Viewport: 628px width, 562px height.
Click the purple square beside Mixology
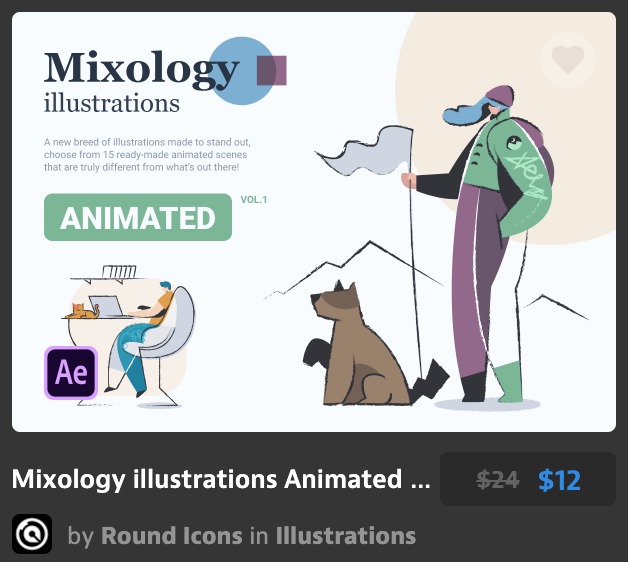(x=272, y=71)
